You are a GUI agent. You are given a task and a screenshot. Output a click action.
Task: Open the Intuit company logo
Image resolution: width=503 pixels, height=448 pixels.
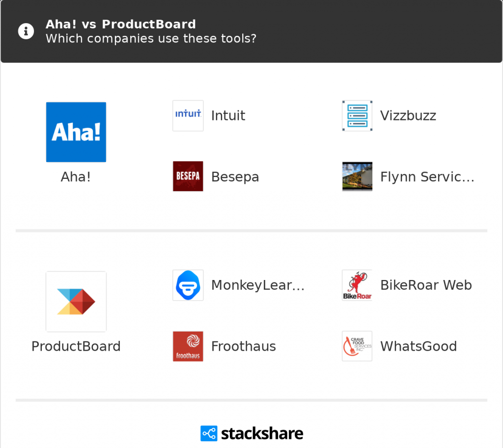coord(188,116)
